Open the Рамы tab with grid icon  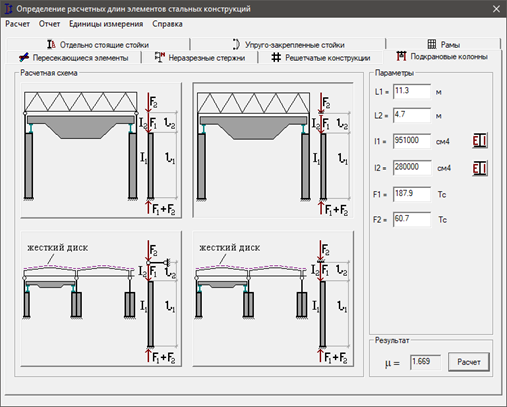tap(443, 44)
